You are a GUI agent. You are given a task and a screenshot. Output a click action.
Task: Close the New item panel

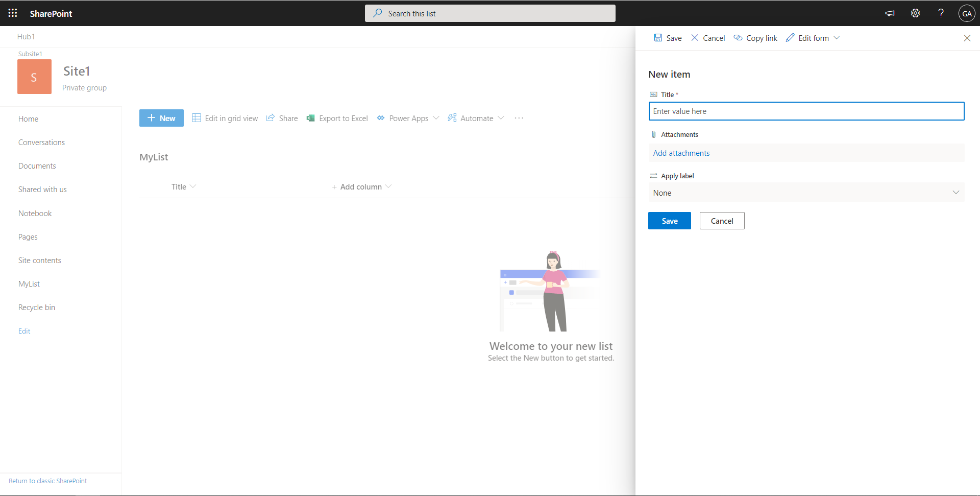pyautogui.click(x=967, y=38)
